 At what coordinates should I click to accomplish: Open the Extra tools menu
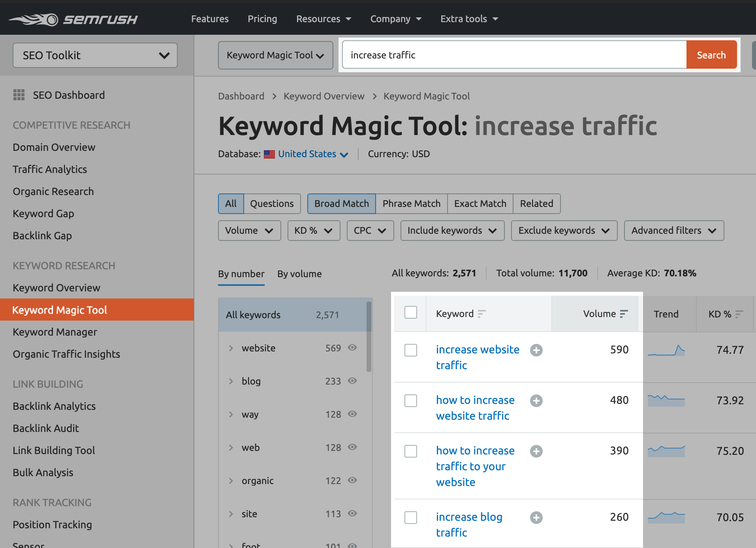point(469,19)
